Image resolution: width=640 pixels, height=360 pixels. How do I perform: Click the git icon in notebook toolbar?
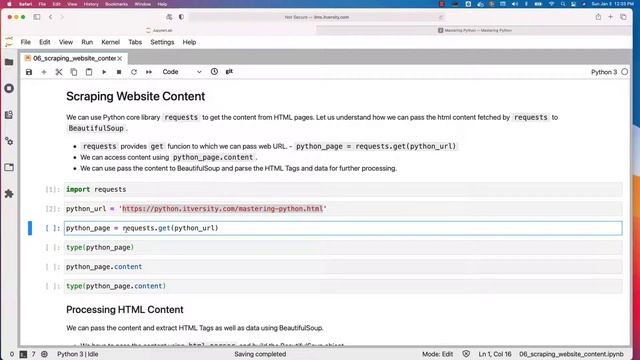tap(229, 71)
